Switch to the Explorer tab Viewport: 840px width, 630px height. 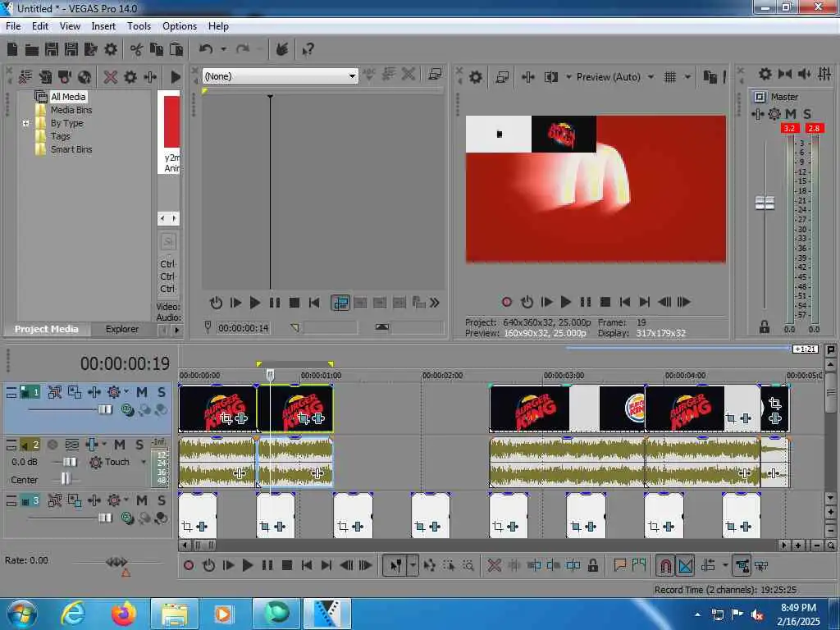click(121, 329)
